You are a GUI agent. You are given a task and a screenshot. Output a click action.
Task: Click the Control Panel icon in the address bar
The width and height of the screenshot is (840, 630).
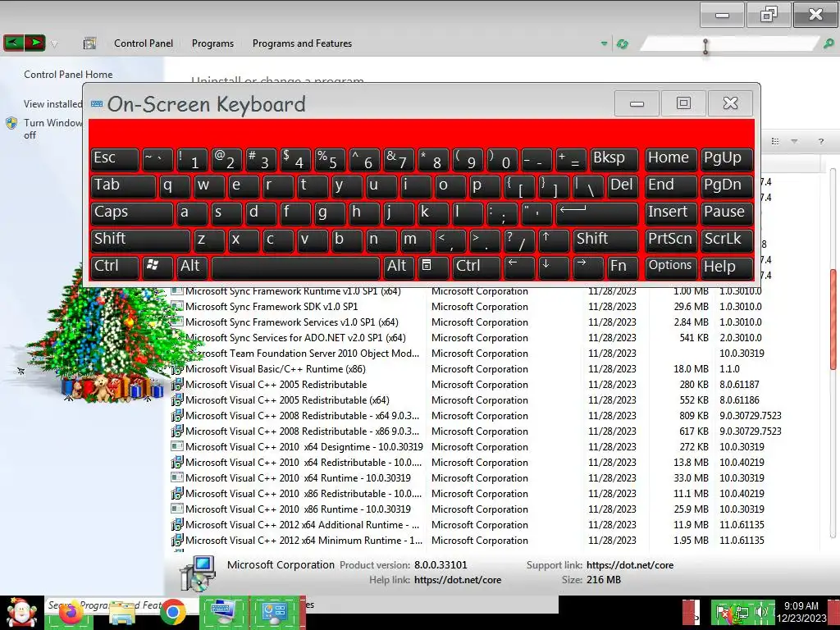[x=89, y=43]
